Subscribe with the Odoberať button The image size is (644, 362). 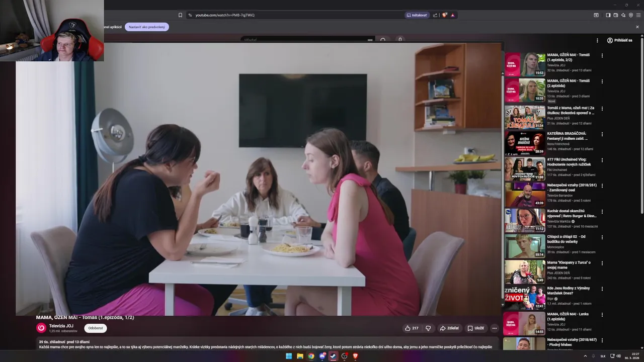tap(95, 328)
